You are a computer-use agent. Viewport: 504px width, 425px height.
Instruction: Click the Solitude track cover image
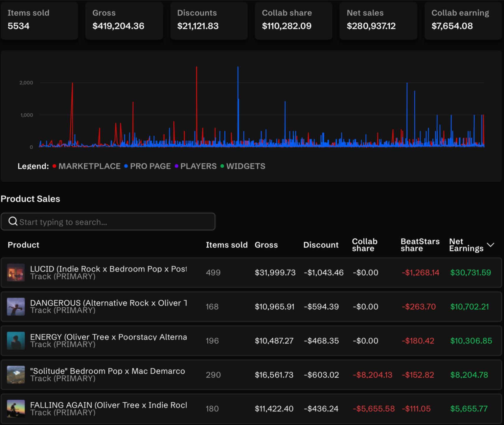(x=16, y=375)
